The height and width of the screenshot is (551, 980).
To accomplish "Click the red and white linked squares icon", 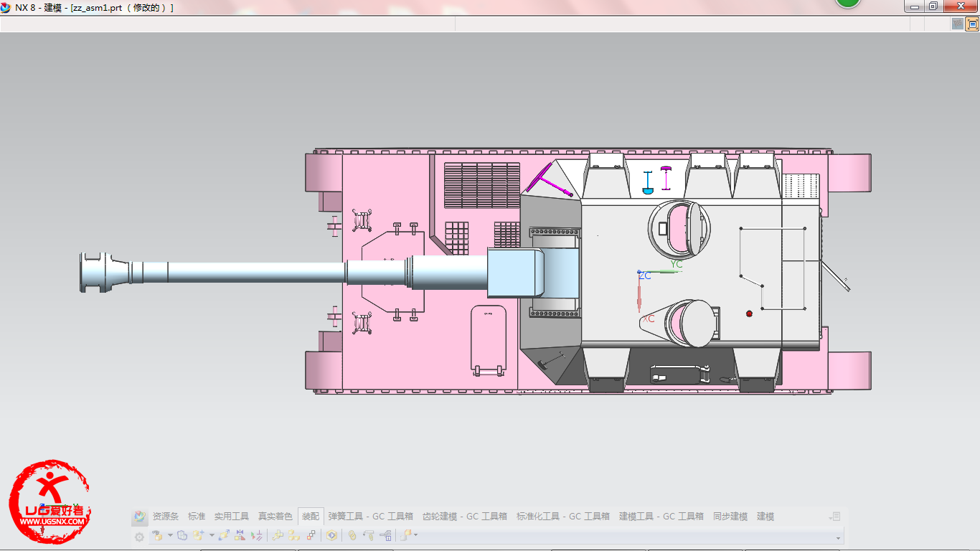I will click(311, 535).
